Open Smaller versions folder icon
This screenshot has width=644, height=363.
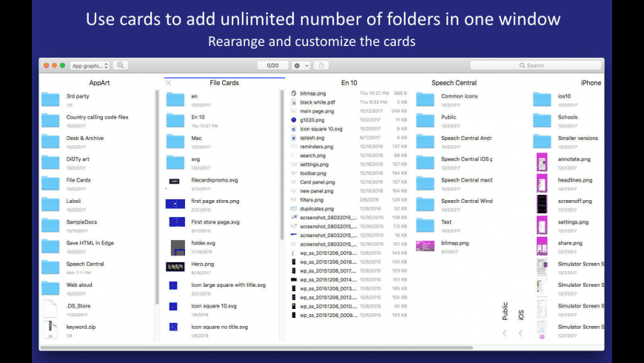(542, 141)
